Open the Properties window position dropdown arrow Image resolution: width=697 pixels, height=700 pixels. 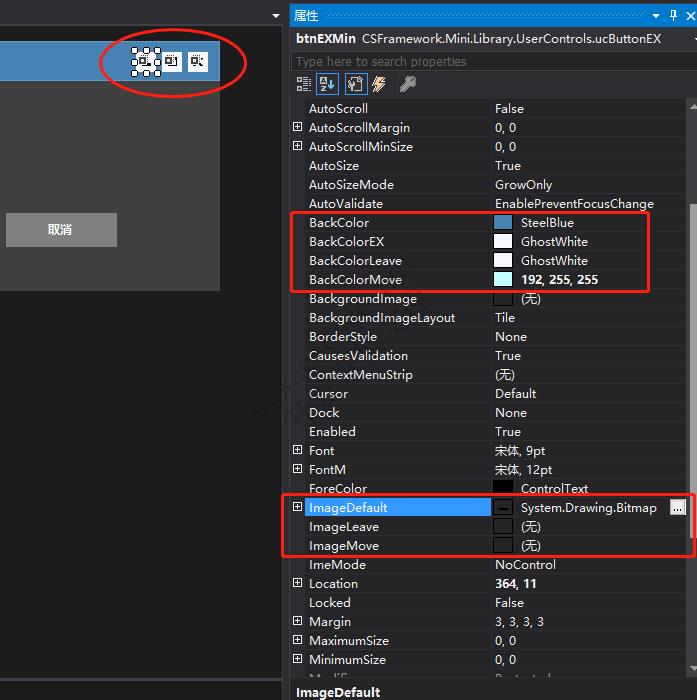(x=656, y=16)
